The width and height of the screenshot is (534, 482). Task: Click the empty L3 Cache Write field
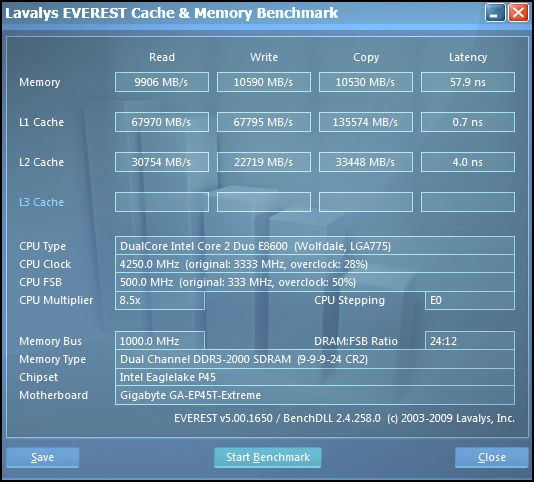tap(264, 202)
